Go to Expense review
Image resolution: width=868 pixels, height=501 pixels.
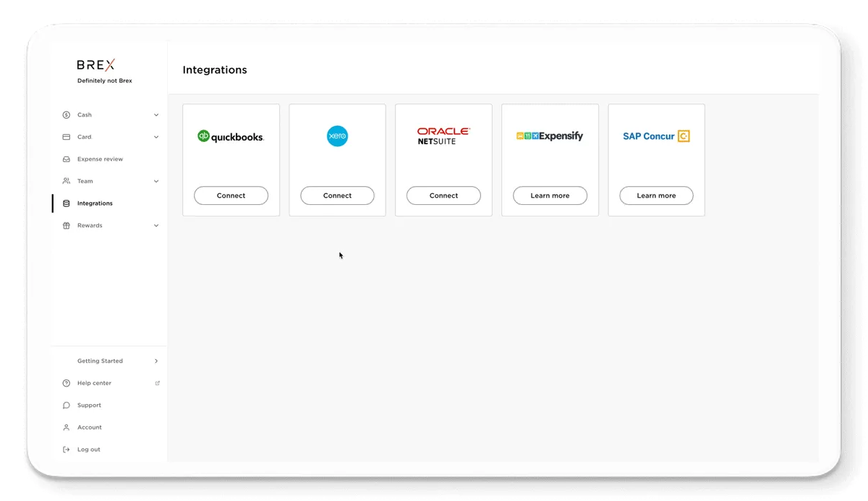coord(101,159)
